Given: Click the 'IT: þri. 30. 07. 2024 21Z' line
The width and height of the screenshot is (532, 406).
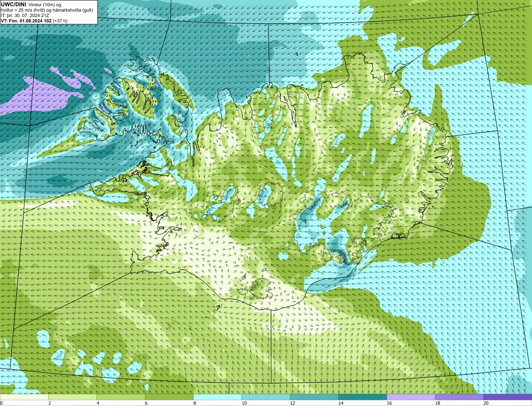Looking at the screenshot, I should 25,15.
